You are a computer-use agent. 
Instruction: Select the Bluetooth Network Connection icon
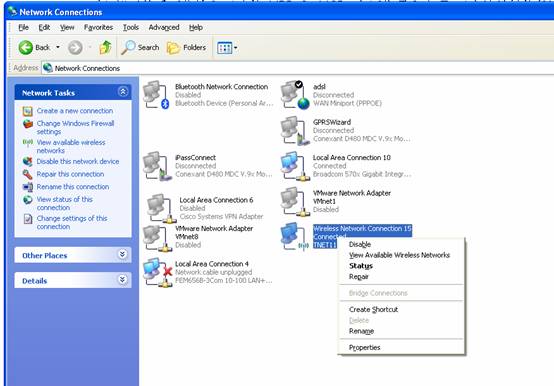[156, 95]
